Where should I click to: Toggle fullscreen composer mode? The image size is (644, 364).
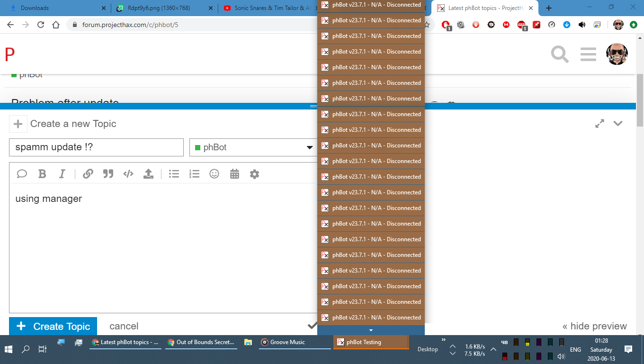tap(599, 123)
